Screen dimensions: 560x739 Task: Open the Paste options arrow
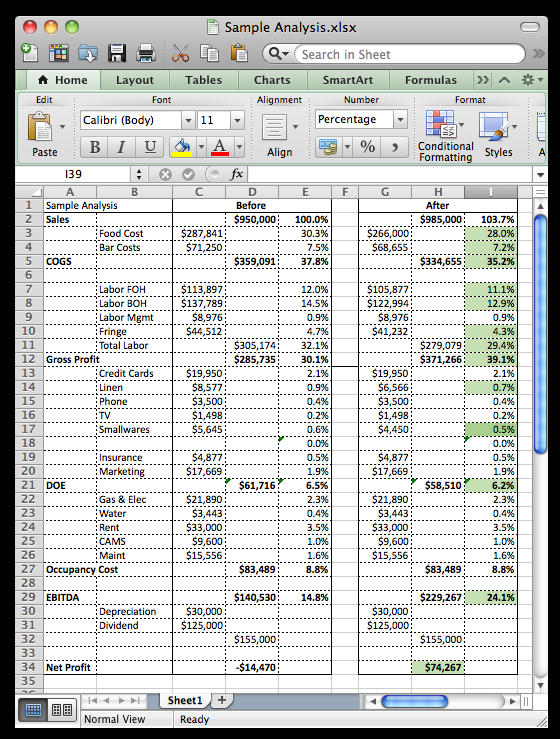pyautogui.click(x=62, y=127)
